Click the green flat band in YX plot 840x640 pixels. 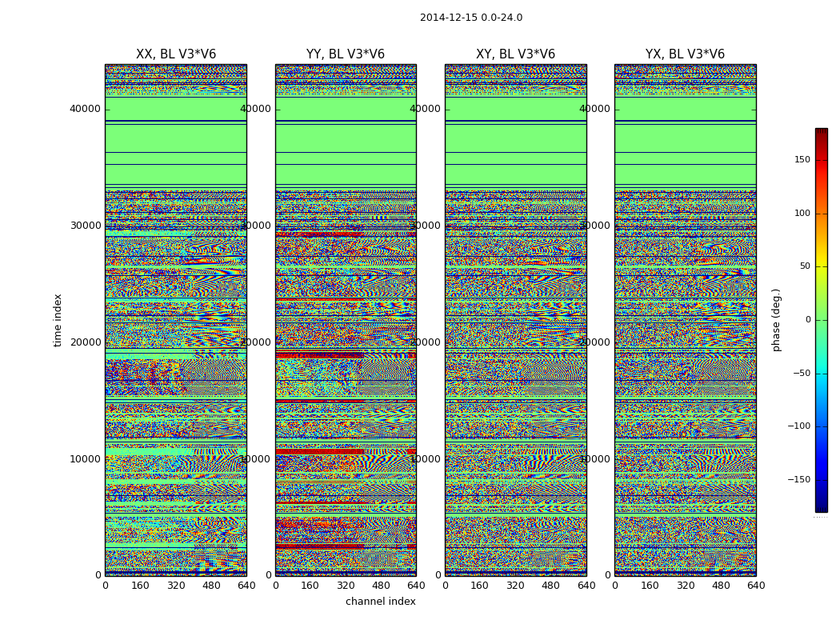[x=685, y=142]
